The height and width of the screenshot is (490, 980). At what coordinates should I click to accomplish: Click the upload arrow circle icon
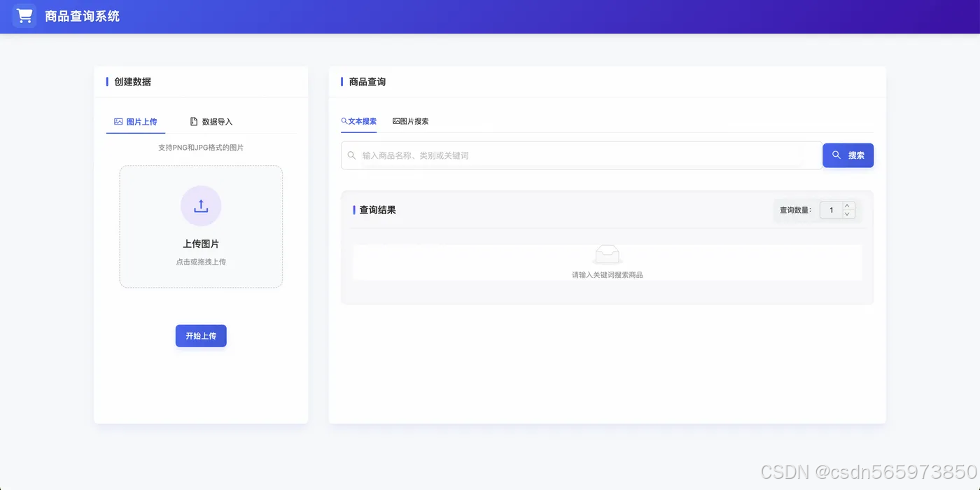coord(201,206)
